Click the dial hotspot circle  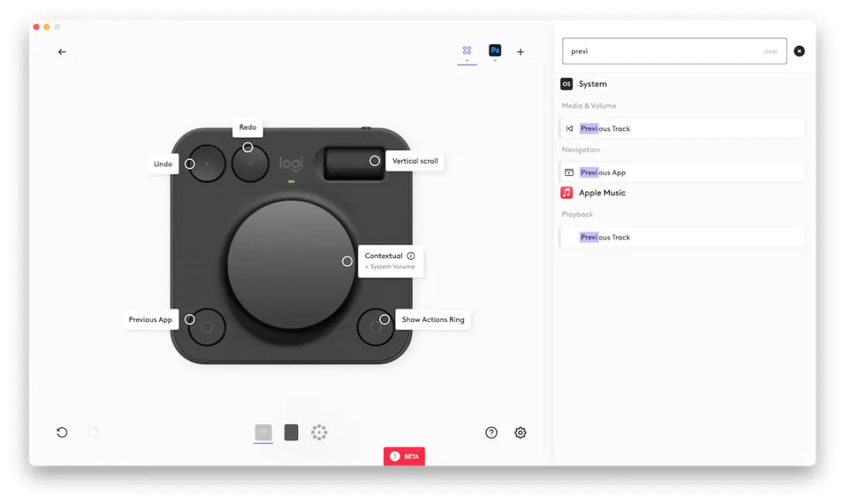[x=347, y=261]
